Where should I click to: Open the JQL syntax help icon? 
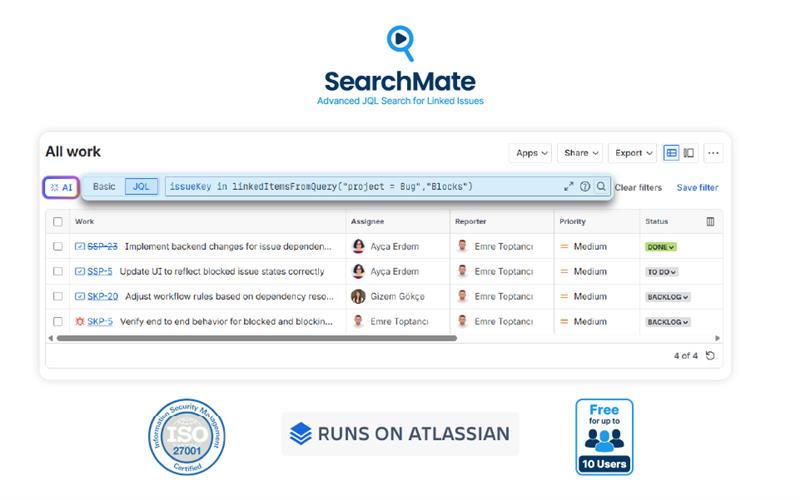pos(585,187)
